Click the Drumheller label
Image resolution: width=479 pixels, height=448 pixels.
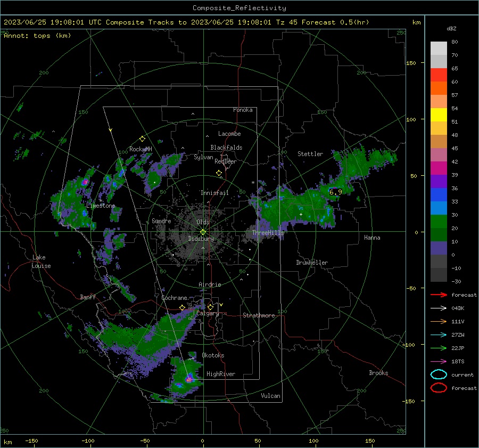(312, 263)
